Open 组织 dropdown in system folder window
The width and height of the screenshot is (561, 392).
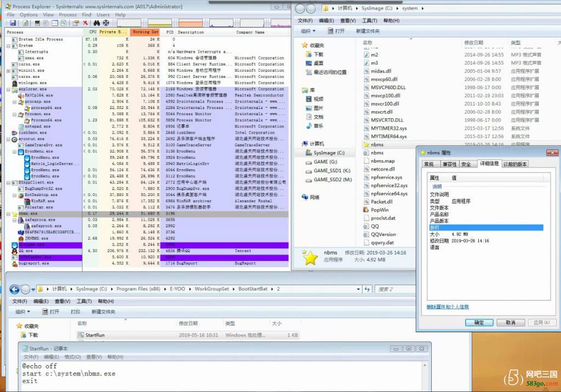tap(308, 31)
